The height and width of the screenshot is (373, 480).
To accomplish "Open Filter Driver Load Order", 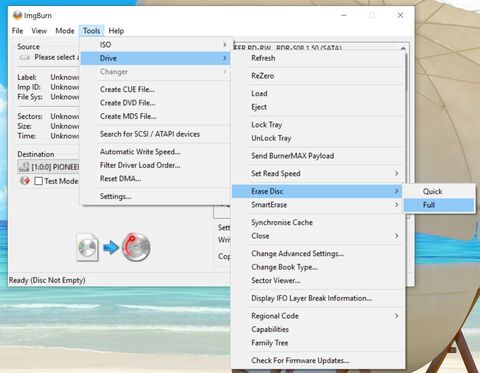I will 156,165.
